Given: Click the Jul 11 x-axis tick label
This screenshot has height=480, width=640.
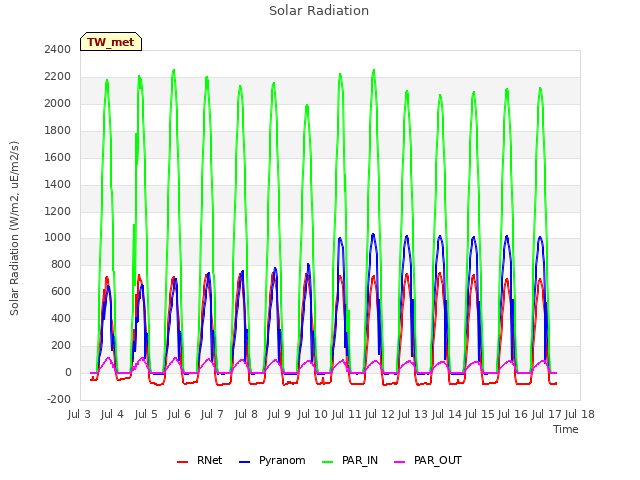Looking at the screenshot, I should pyautogui.click(x=346, y=414).
